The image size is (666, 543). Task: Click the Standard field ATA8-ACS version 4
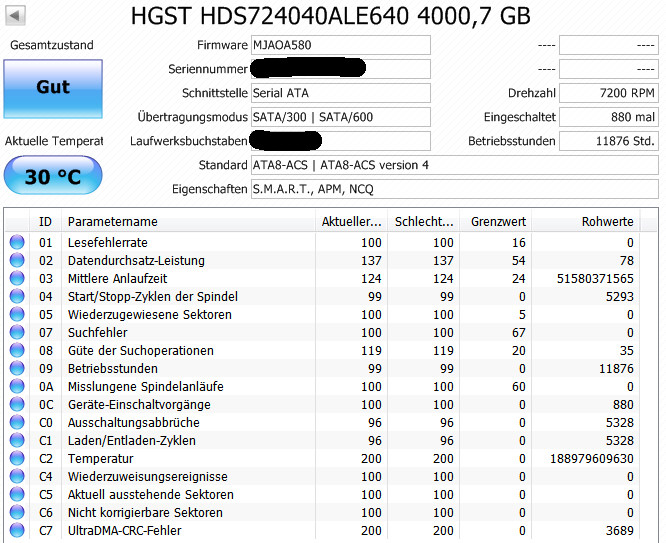(x=455, y=165)
